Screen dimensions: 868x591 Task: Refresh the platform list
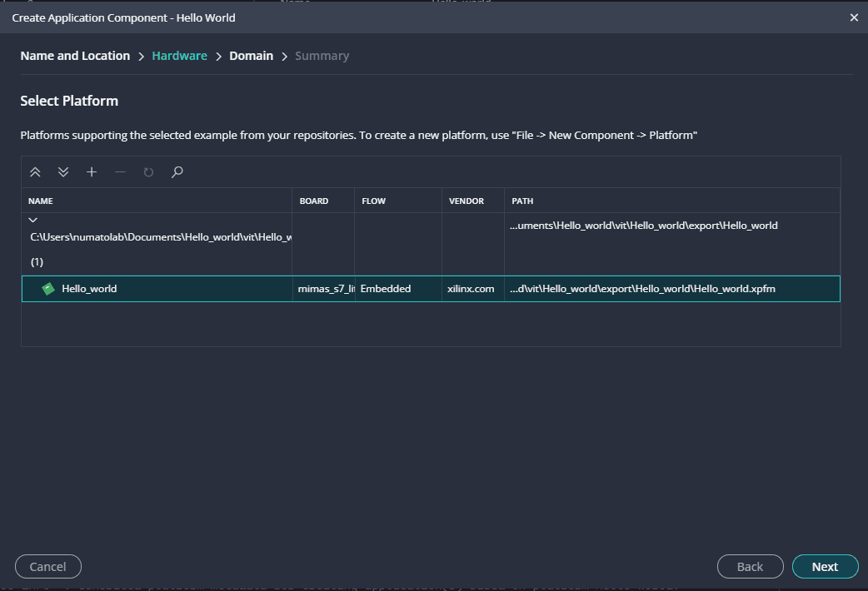[148, 172]
